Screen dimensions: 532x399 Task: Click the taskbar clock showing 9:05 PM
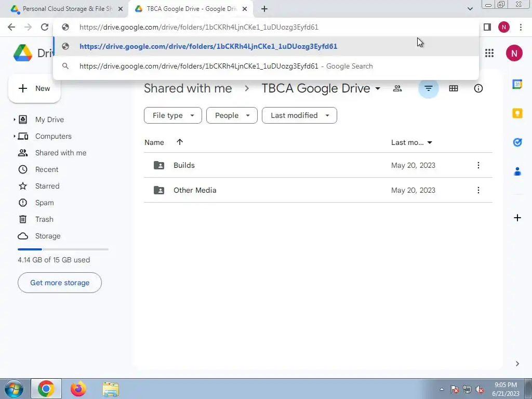click(506, 389)
